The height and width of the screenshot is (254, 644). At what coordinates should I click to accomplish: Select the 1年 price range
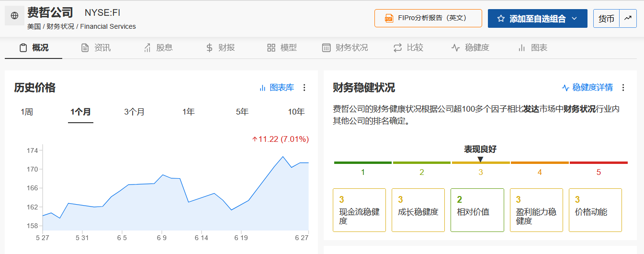[188, 112]
